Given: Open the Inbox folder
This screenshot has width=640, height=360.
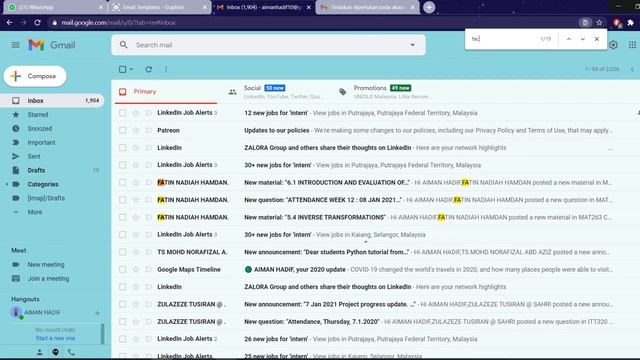Looking at the screenshot, I should (x=52, y=100).
